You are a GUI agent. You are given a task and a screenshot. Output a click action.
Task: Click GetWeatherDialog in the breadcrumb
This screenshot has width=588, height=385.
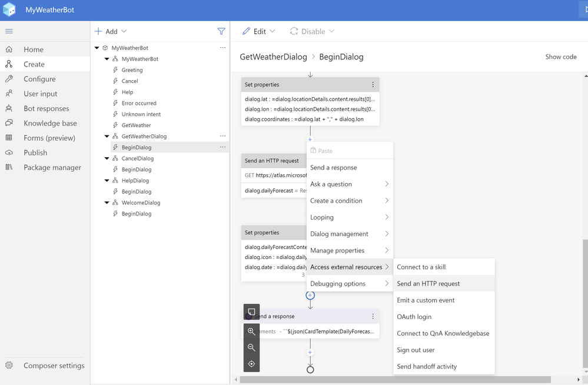pos(273,57)
